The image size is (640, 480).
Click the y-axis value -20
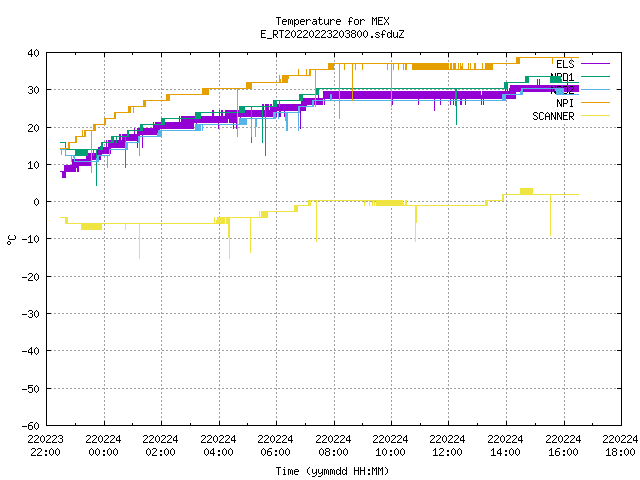point(31,277)
